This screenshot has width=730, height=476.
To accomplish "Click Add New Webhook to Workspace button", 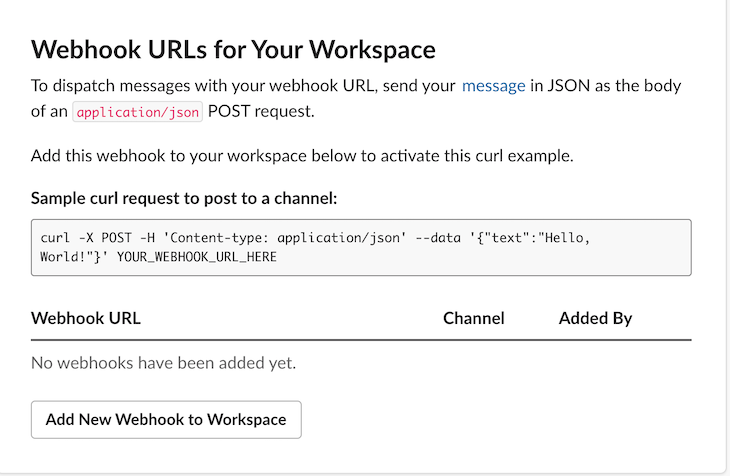I will pos(166,419).
